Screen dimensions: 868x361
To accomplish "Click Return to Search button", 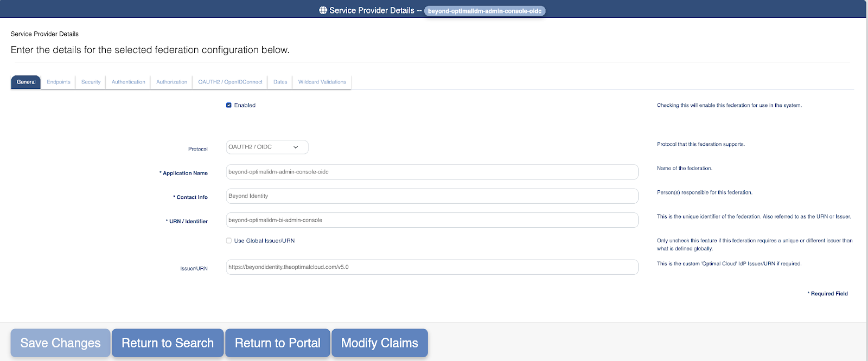I will 168,343.
